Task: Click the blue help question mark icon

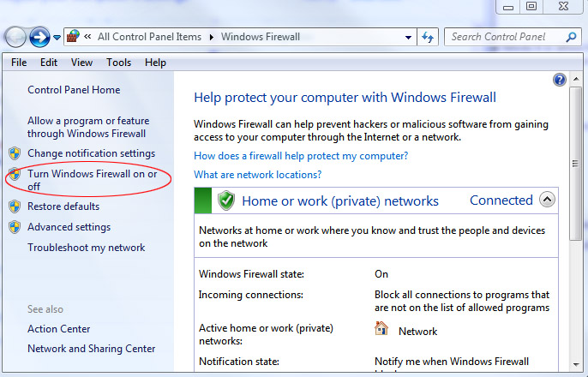Action: (x=560, y=80)
